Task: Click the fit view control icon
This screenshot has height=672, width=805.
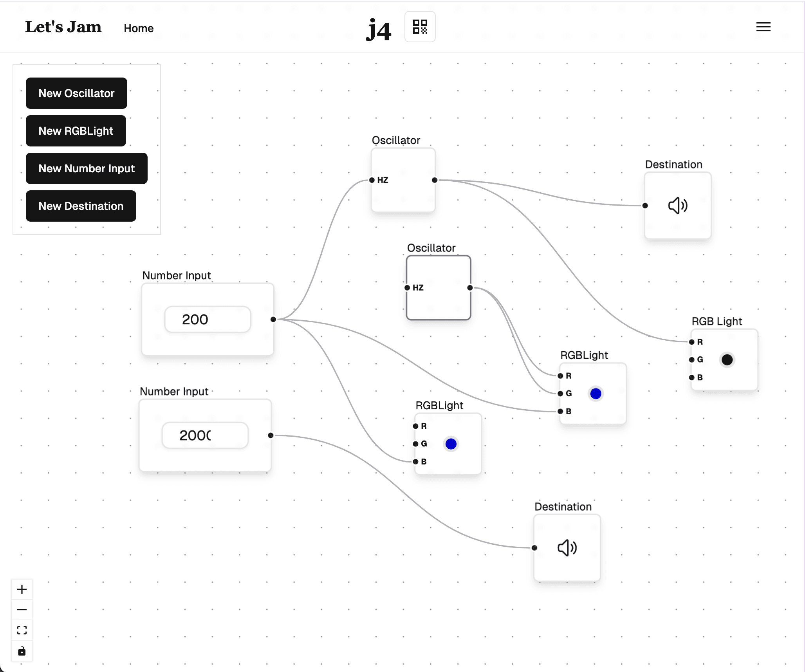Action: coord(22,630)
